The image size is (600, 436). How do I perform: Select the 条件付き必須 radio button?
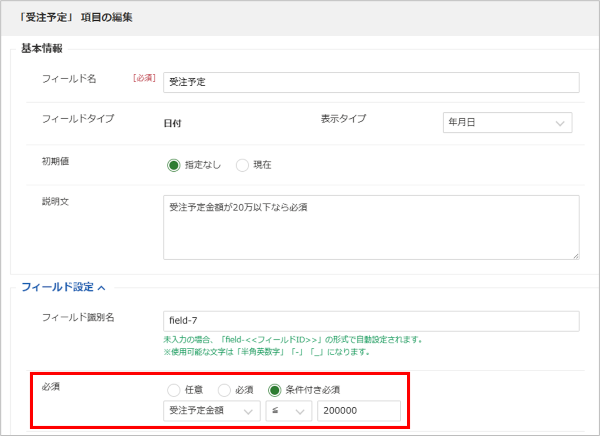274,389
